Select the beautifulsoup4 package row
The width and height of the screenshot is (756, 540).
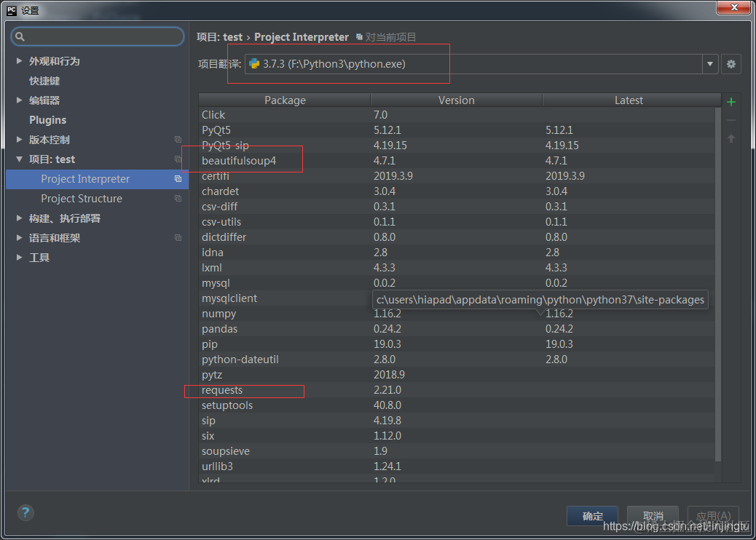(x=457, y=160)
